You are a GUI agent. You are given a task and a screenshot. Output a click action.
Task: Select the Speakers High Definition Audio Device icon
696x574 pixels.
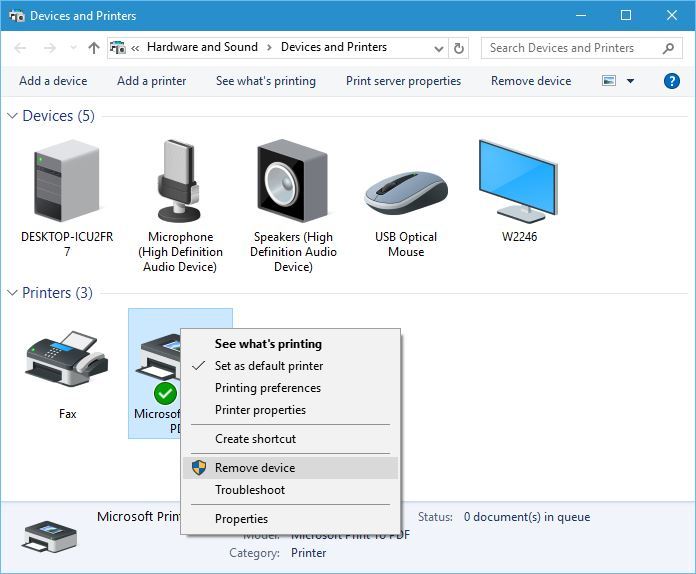pos(293,181)
